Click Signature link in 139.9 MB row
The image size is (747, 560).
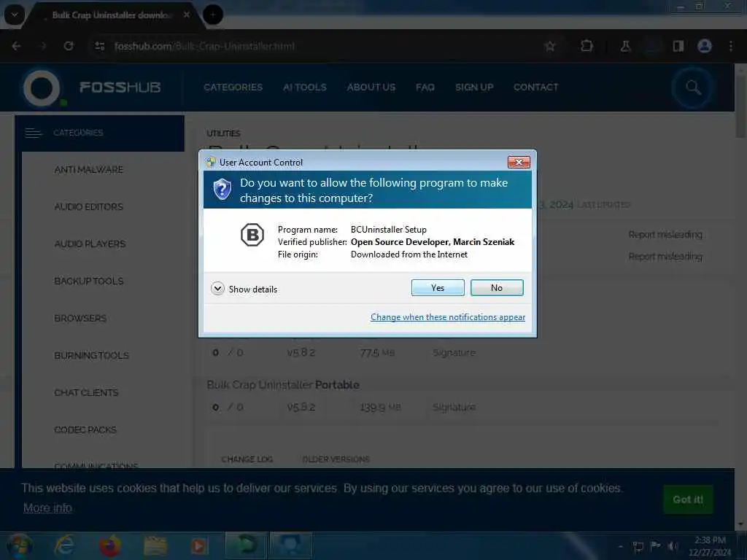pyautogui.click(x=454, y=407)
